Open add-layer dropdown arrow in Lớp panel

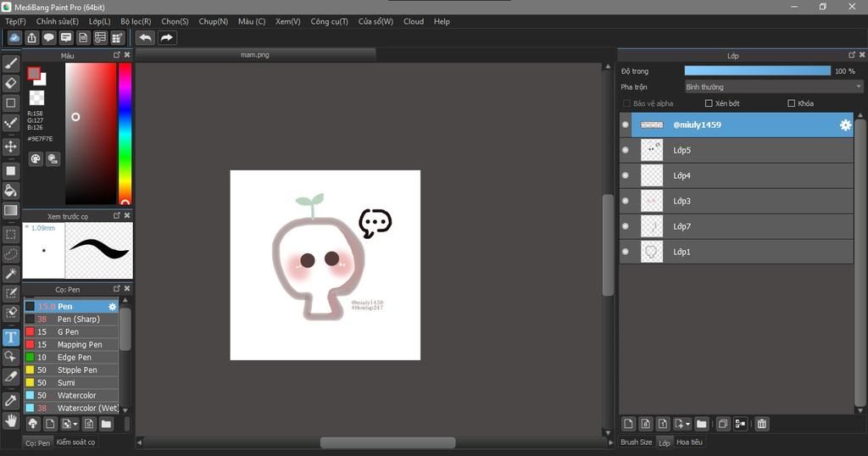point(688,425)
